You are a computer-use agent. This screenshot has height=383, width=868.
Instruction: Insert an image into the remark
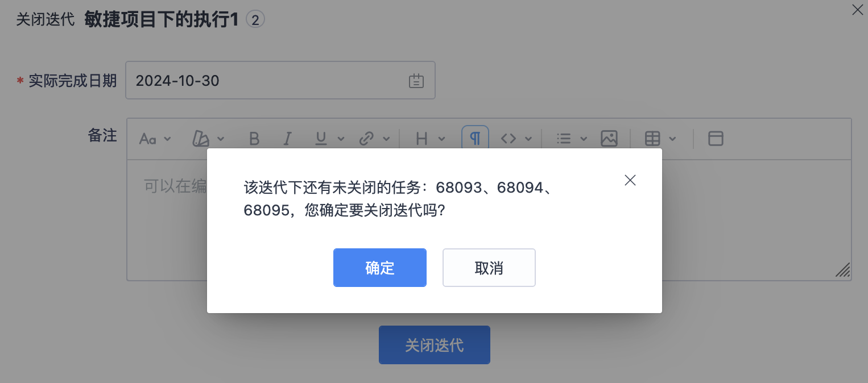point(609,139)
